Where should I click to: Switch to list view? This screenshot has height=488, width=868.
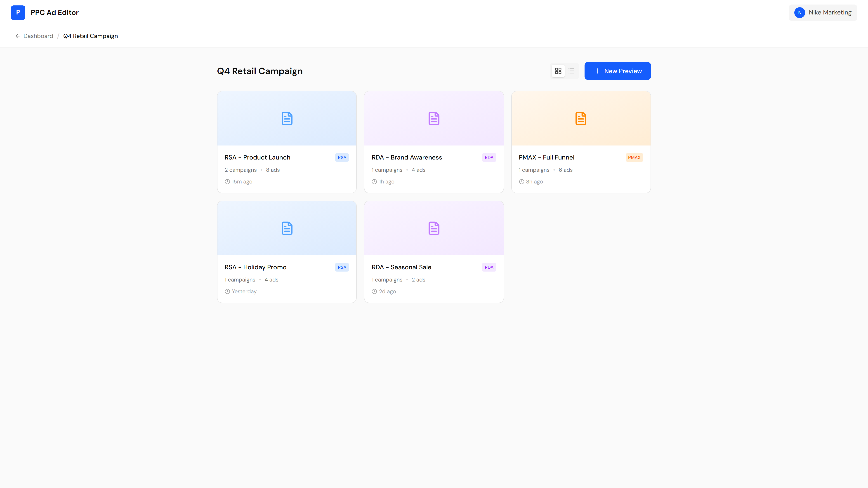pyautogui.click(x=571, y=71)
